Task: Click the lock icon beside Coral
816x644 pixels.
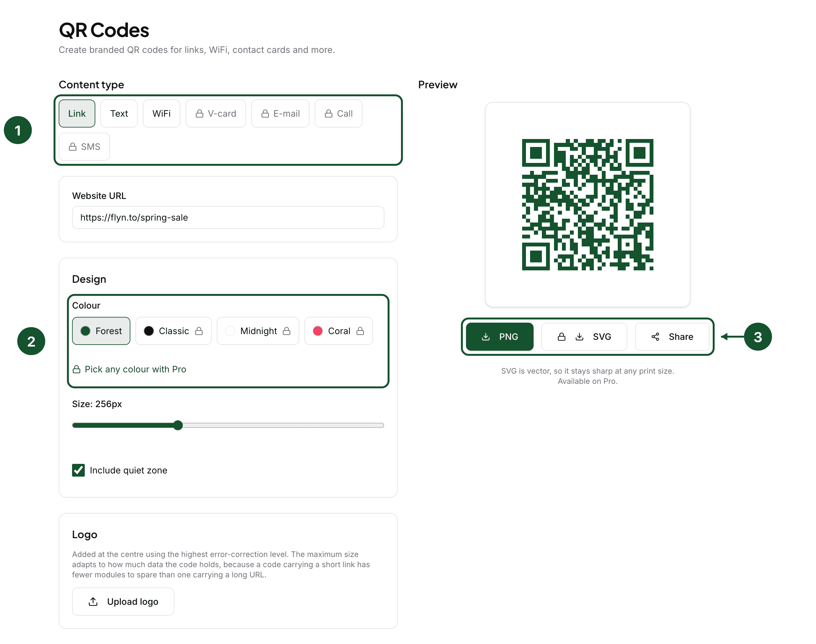Action: 360,331
